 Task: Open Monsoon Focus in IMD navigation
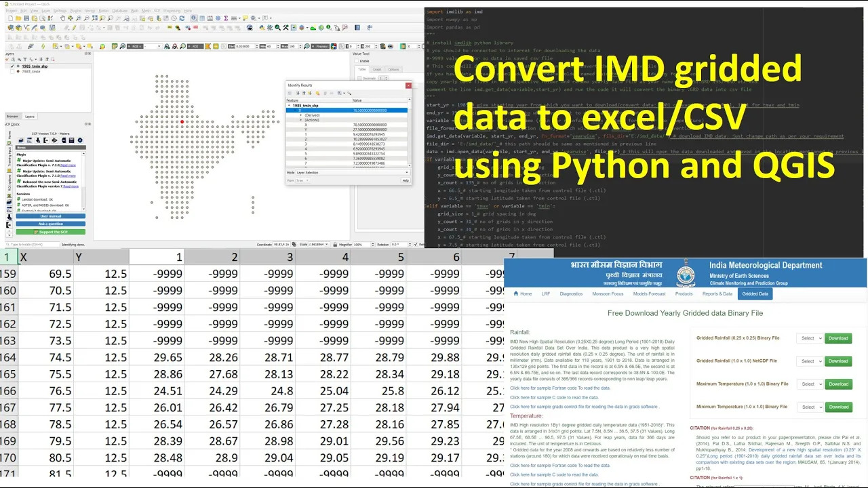tap(608, 294)
